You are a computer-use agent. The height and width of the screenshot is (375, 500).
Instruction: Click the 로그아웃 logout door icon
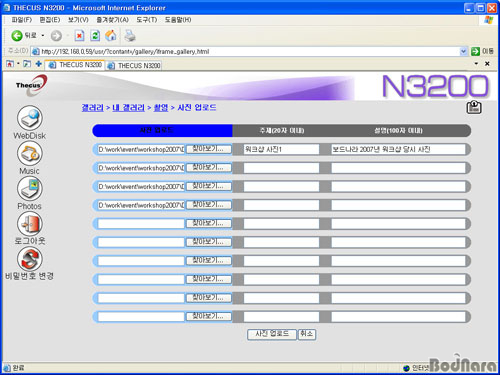point(30,224)
